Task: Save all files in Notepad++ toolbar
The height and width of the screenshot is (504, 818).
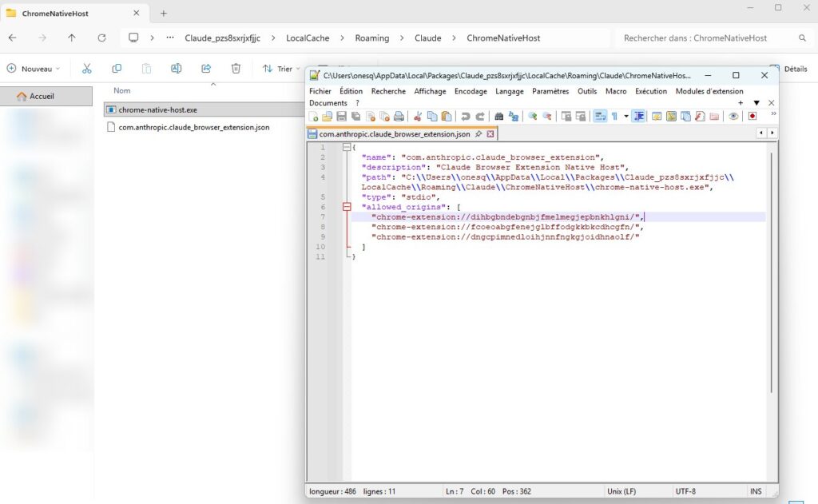Action: (355, 117)
